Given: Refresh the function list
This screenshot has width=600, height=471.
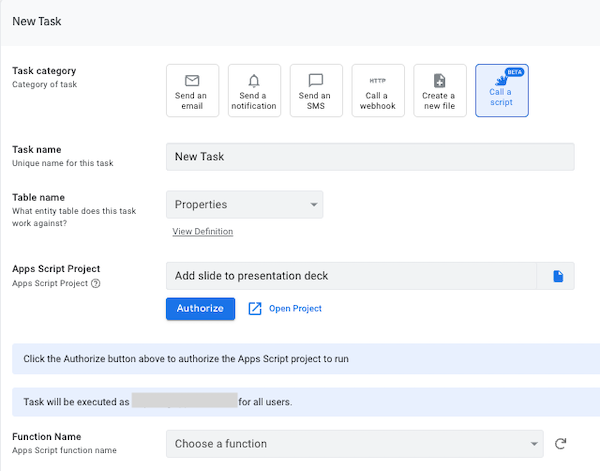Looking at the screenshot, I should click(x=560, y=443).
